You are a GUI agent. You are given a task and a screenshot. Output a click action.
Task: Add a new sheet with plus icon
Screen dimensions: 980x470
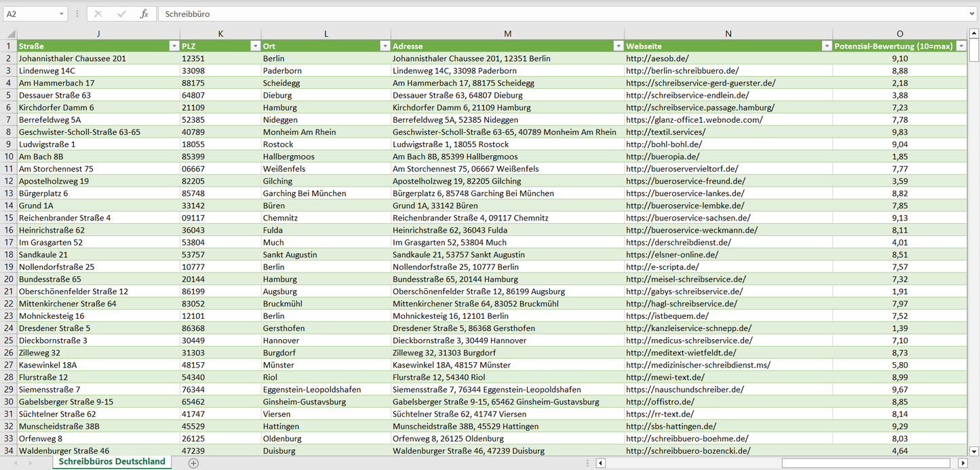[x=193, y=463]
